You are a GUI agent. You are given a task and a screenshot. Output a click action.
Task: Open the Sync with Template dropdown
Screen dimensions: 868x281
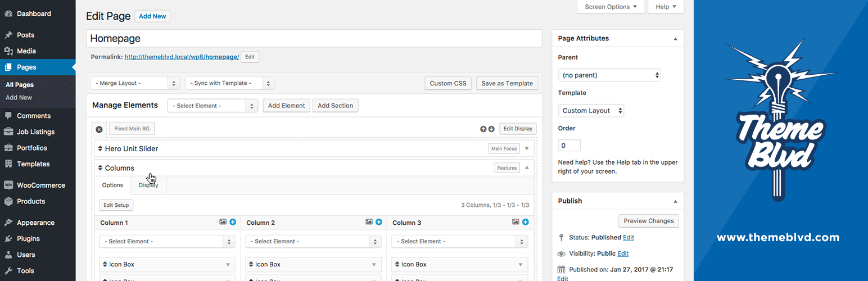229,83
